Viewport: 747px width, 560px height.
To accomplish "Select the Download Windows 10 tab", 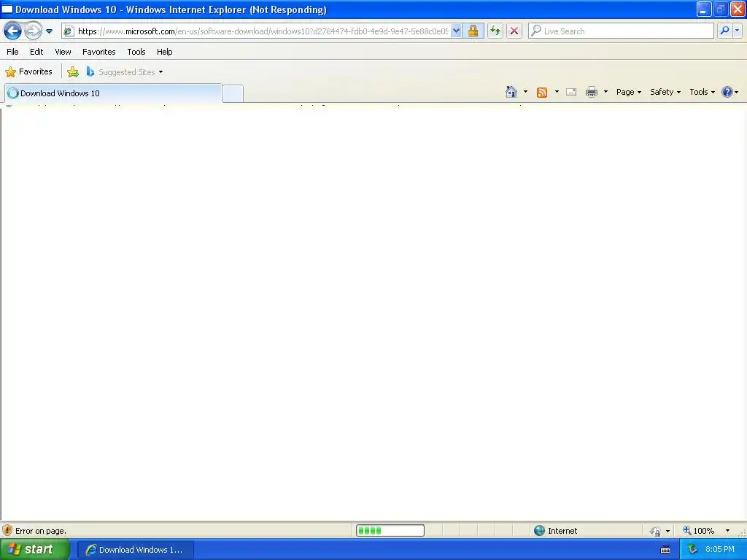I will pos(113,93).
